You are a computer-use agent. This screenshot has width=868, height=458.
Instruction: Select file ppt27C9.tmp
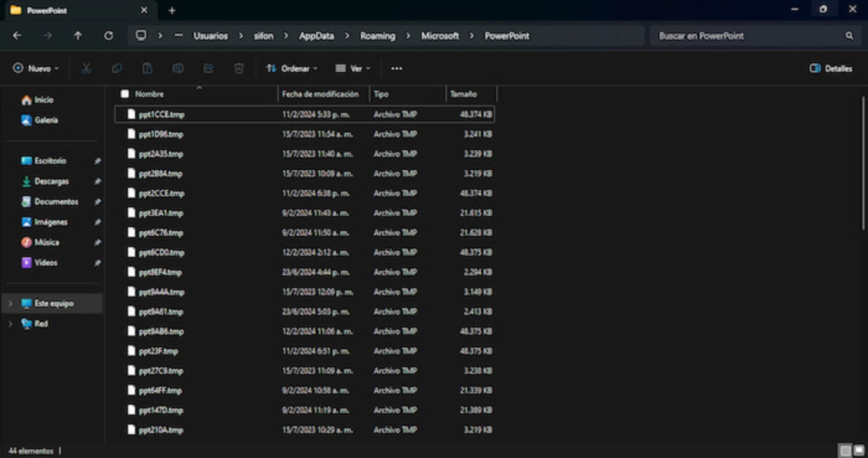pos(305,371)
